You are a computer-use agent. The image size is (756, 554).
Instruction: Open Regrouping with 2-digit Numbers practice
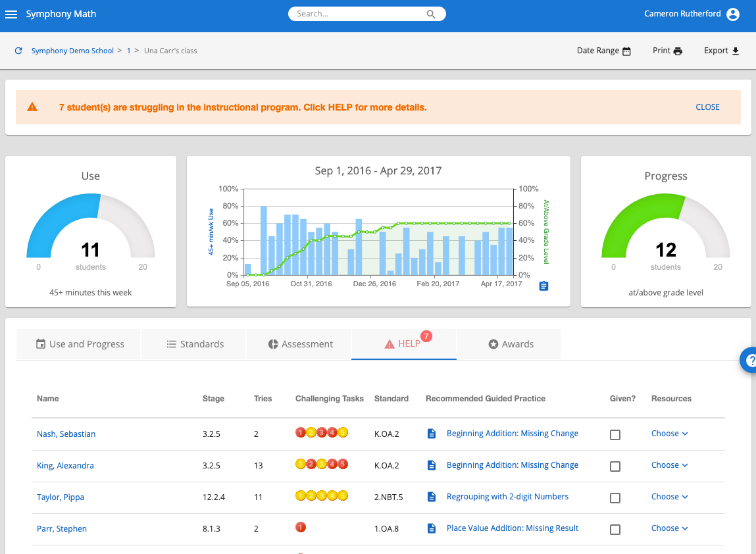tap(507, 497)
